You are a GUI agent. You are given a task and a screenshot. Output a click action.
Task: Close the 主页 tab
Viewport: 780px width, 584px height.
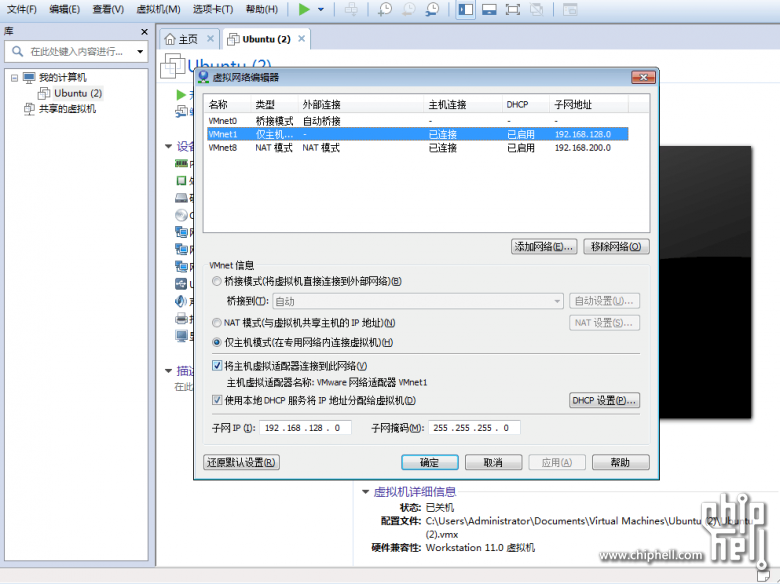tap(210, 39)
